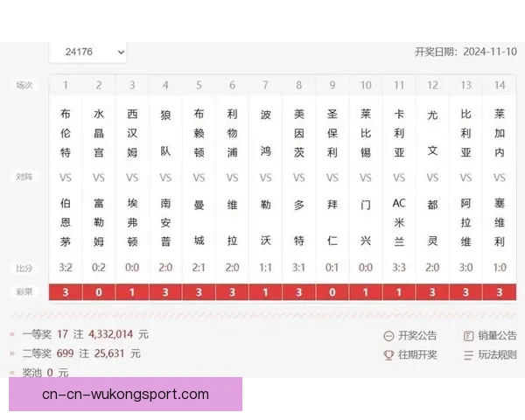Viewport: 525px width, 420px height.
Task: Click the 开奖公告 speech bubble icon
Action: click(x=389, y=335)
